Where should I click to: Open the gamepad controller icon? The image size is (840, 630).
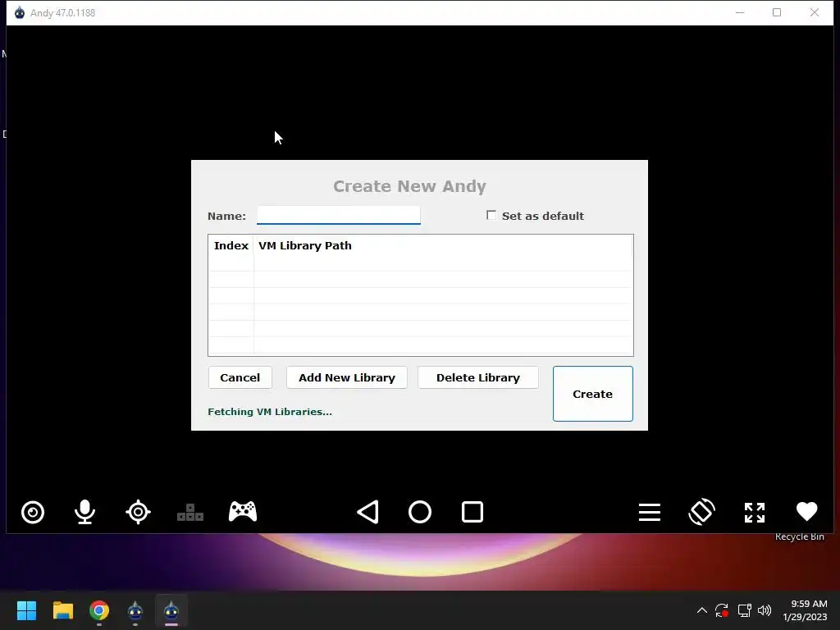tap(243, 512)
